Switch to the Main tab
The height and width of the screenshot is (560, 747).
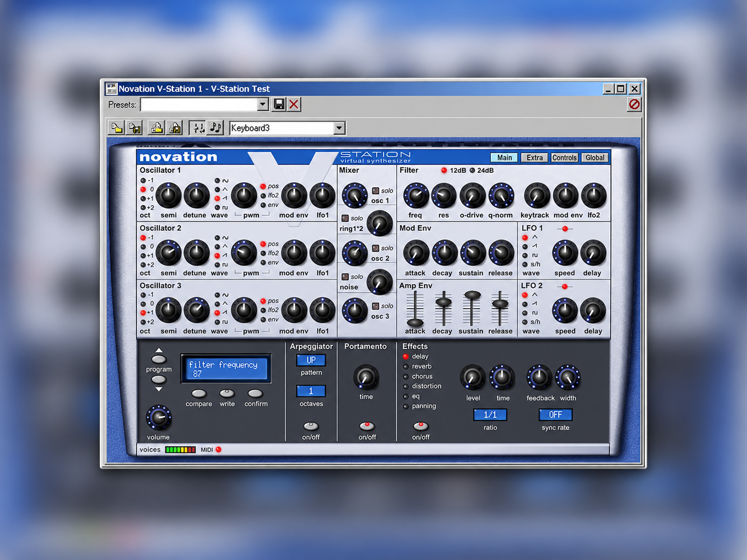(505, 158)
